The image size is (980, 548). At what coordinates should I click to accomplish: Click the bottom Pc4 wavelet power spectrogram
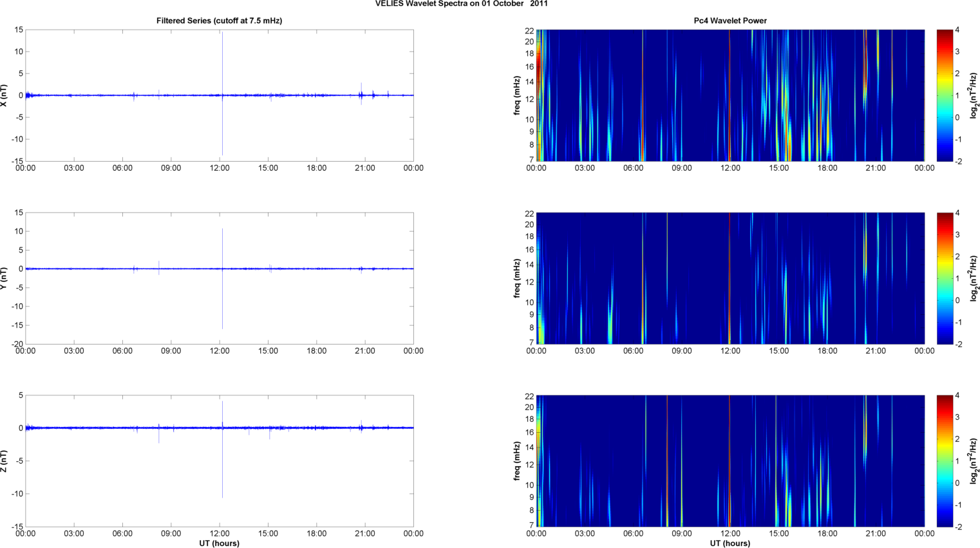(x=730, y=461)
